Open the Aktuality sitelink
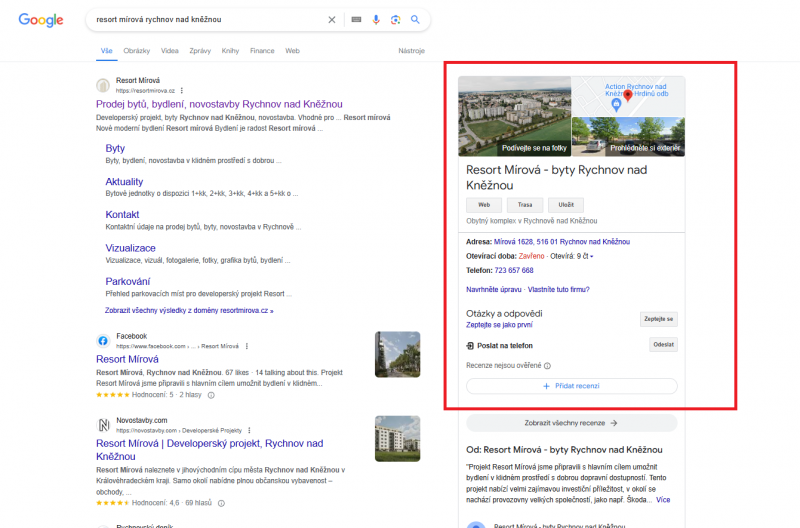Screen dimensions: 800x528 (x=124, y=182)
